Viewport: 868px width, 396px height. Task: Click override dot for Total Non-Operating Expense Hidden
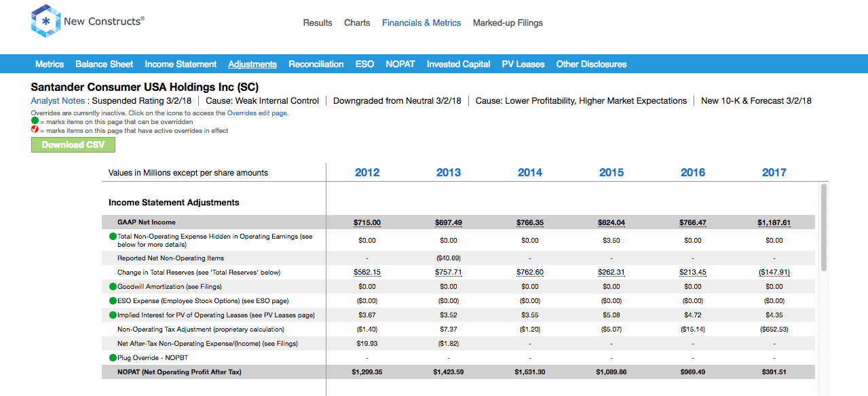(x=113, y=237)
